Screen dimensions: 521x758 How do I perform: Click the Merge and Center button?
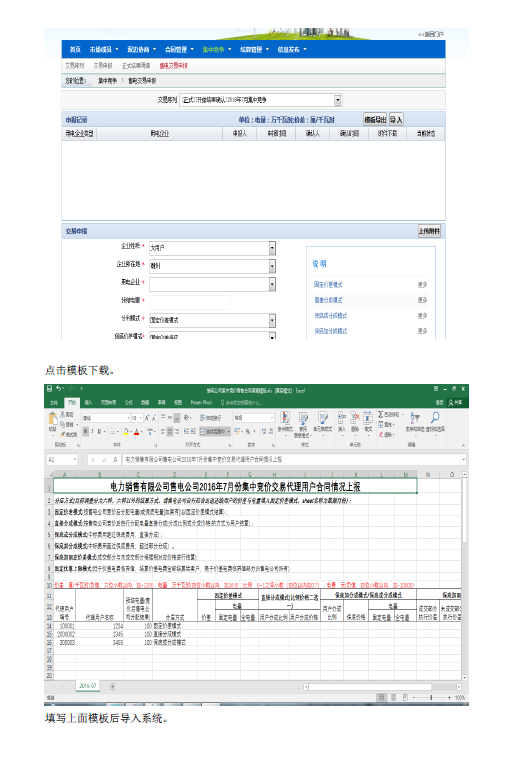coord(216,431)
